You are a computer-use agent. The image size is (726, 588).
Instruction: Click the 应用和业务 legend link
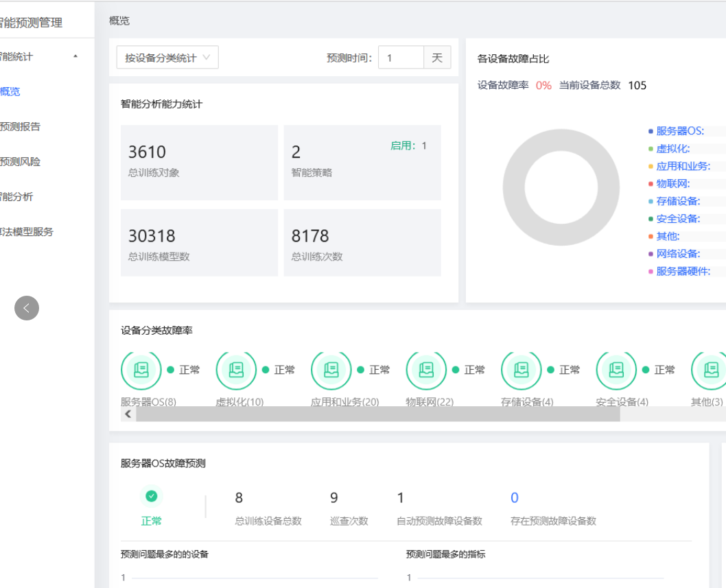(683, 166)
